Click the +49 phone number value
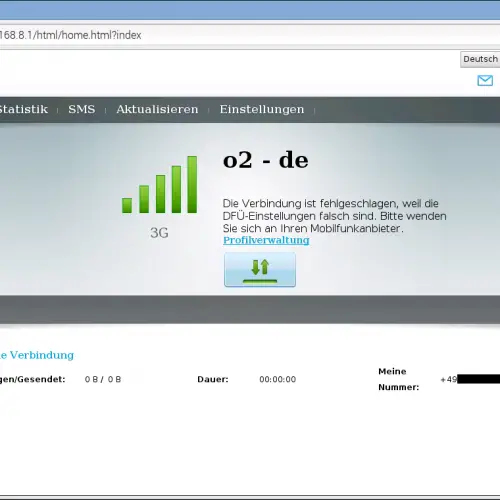The height and width of the screenshot is (500, 500). (470, 379)
